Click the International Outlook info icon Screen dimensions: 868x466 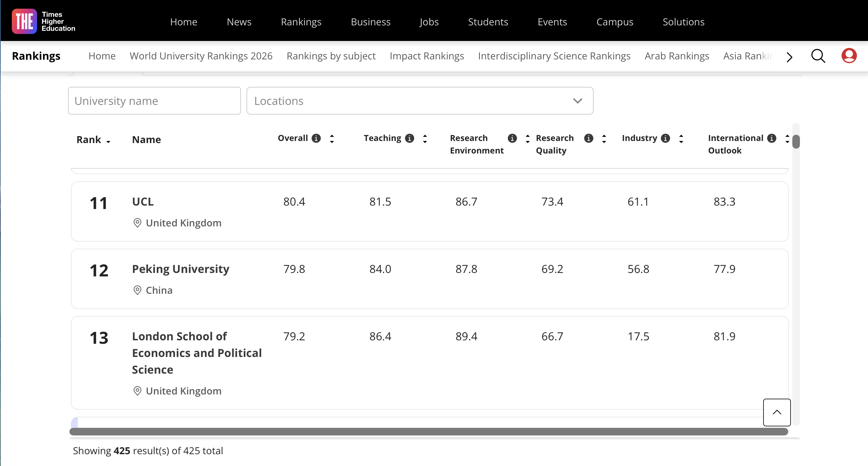tap(772, 138)
